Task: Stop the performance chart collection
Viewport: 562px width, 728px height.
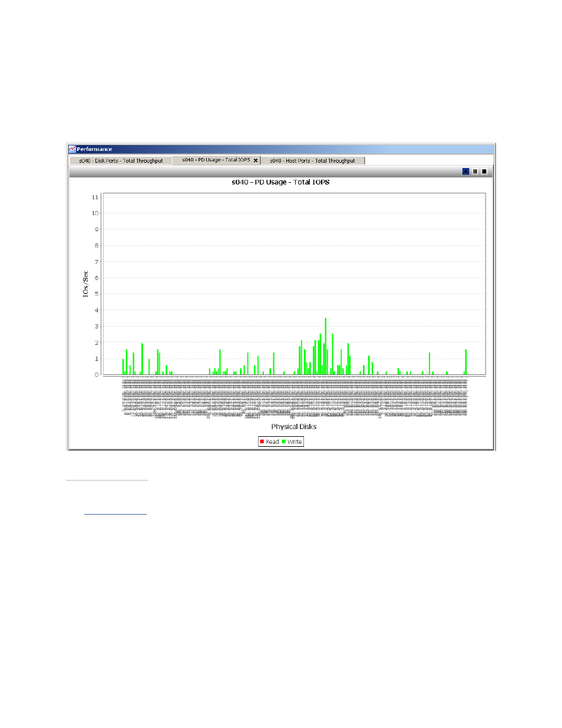Action: point(484,172)
